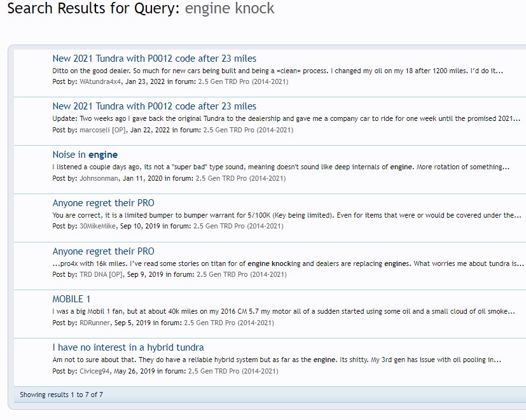526x420 pixels.
Task: Click snippet 'Am not to sure about that'
Action: click(277, 360)
